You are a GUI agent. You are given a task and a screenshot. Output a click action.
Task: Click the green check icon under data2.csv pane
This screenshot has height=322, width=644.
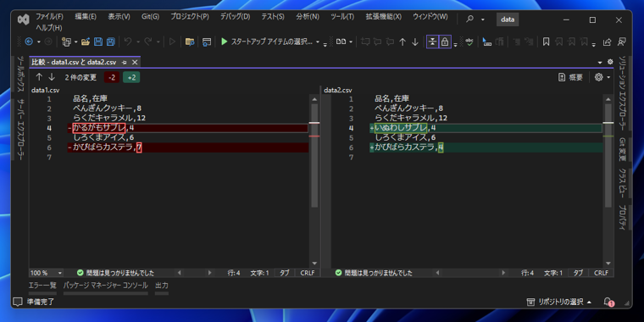[x=338, y=273]
